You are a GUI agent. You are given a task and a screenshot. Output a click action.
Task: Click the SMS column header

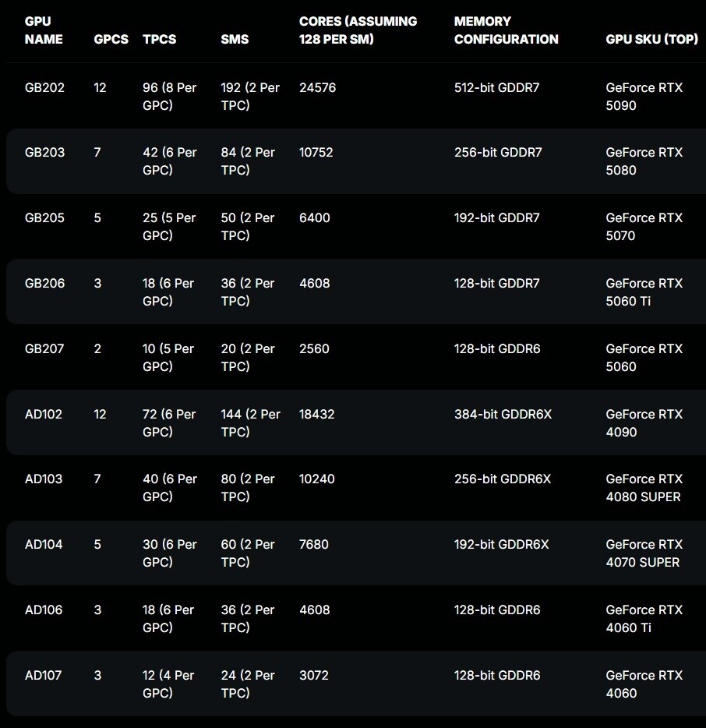click(235, 39)
